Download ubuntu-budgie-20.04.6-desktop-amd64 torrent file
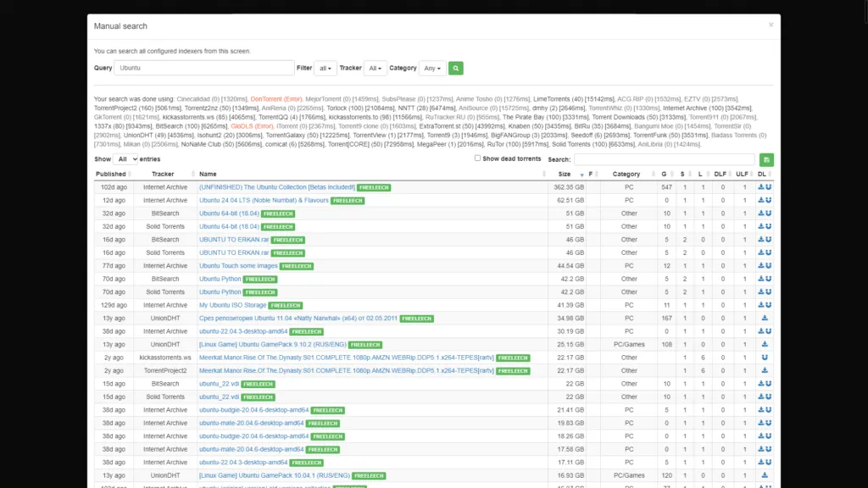 (x=762, y=409)
